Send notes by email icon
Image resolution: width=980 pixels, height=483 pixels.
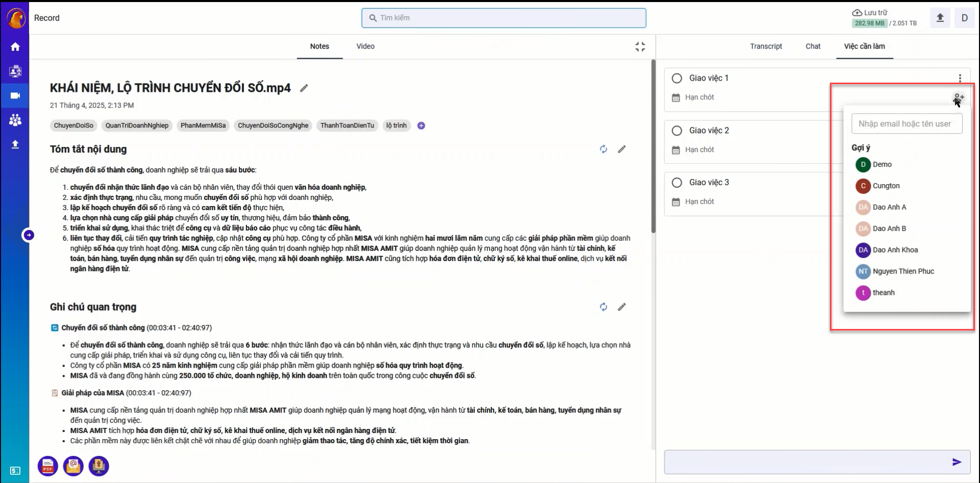click(x=73, y=466)
